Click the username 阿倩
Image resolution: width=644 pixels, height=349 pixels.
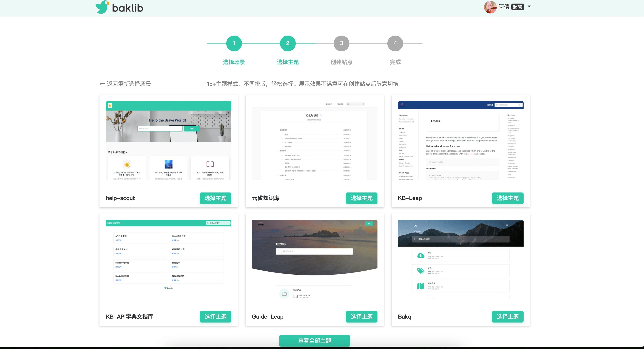[504, 7]
